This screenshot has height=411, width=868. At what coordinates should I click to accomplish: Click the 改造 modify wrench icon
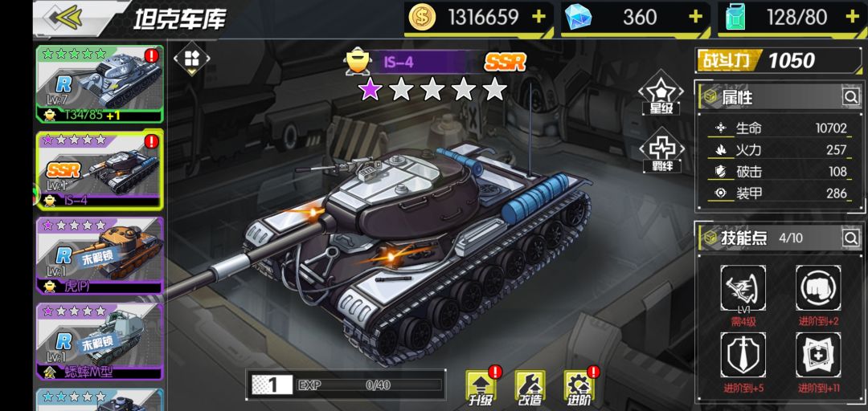point(530,388)
